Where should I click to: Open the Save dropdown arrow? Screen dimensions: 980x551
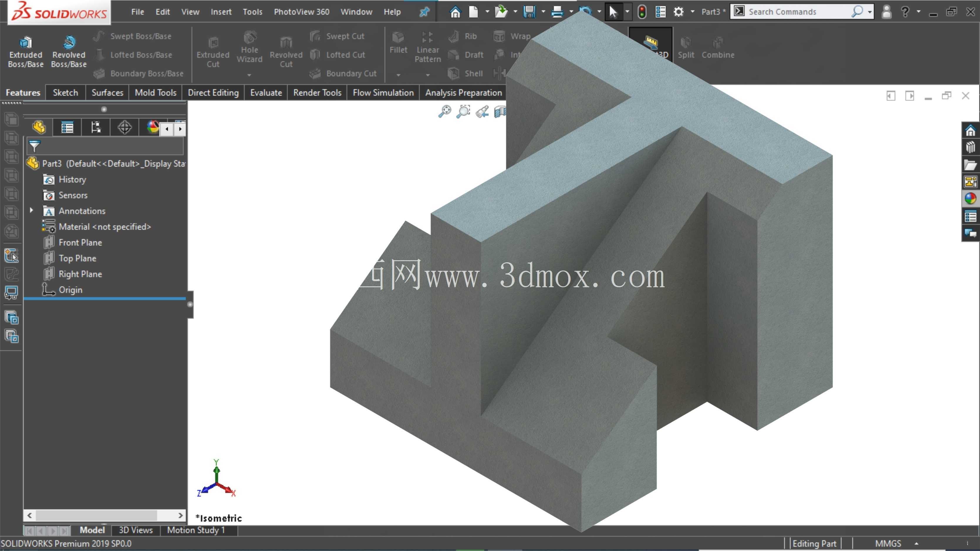(543, 12)
